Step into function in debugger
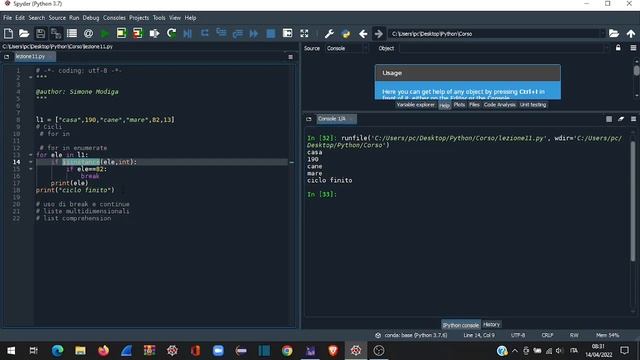640x360 pixels. (221, 33)
